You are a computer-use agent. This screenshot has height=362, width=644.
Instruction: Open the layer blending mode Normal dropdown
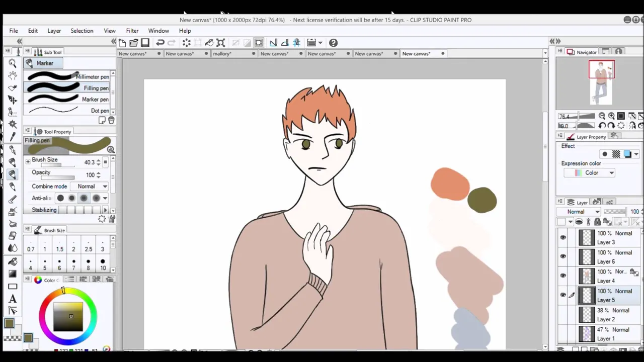point(579,212)
